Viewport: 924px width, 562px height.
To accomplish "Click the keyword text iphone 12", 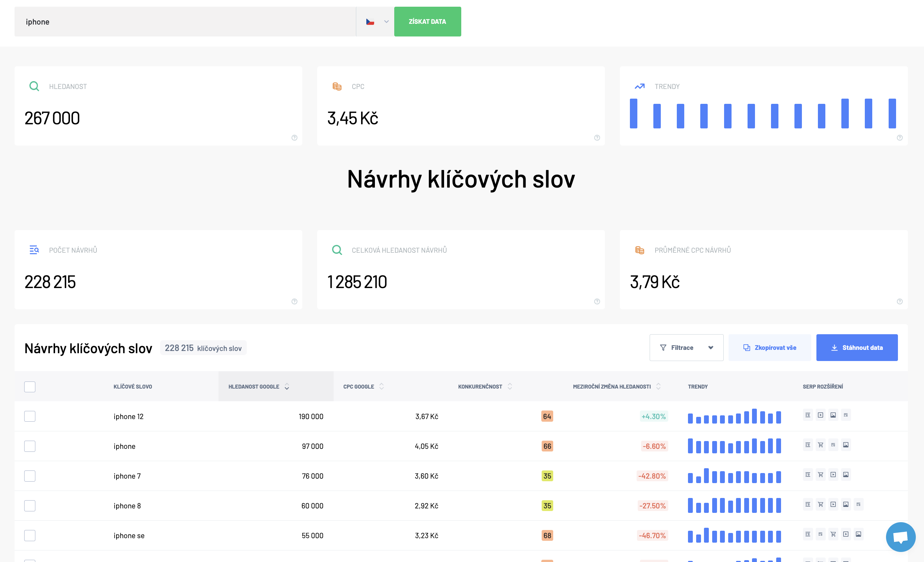I will 129,416.
